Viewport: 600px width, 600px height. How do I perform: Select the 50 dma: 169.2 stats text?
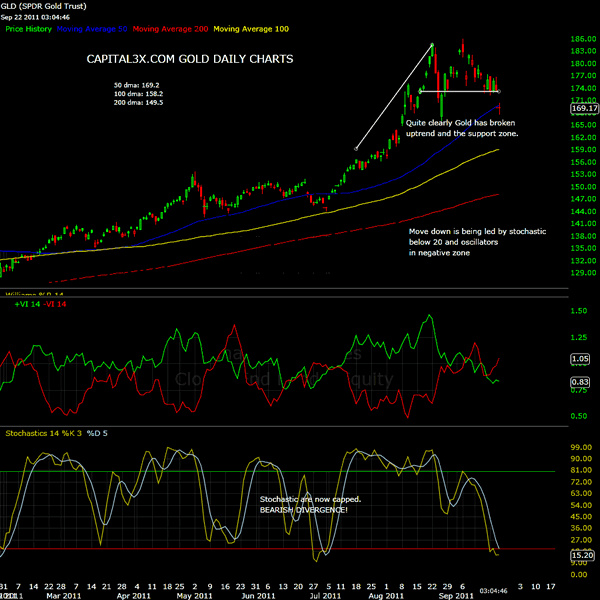tap(135, 85)
